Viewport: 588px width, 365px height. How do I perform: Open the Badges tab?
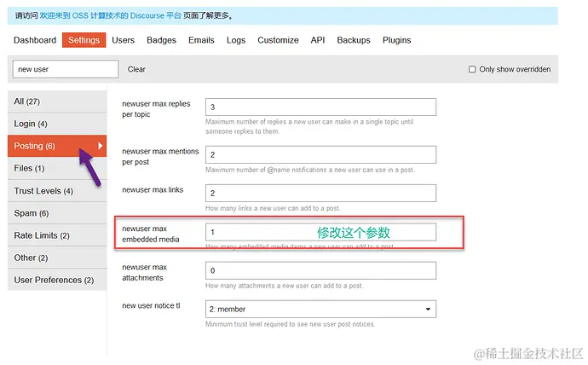[161, 40]
